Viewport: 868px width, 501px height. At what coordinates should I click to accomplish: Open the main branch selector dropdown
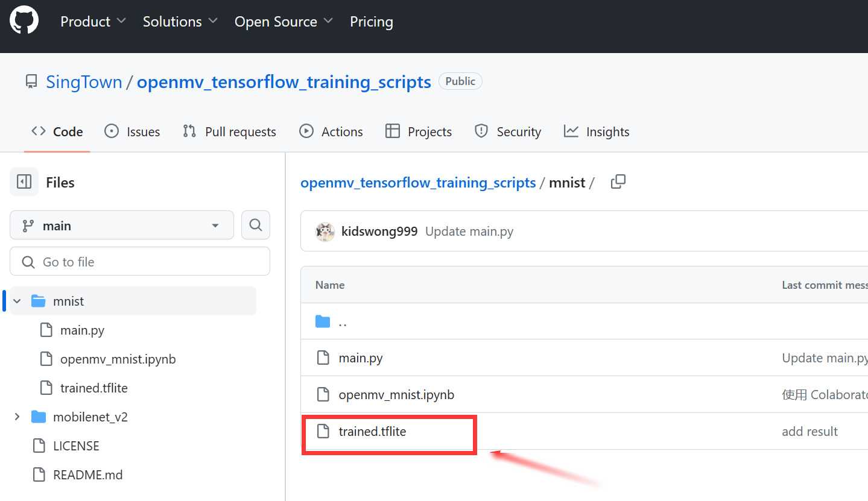pyautogui.click(x=122, y=225)
